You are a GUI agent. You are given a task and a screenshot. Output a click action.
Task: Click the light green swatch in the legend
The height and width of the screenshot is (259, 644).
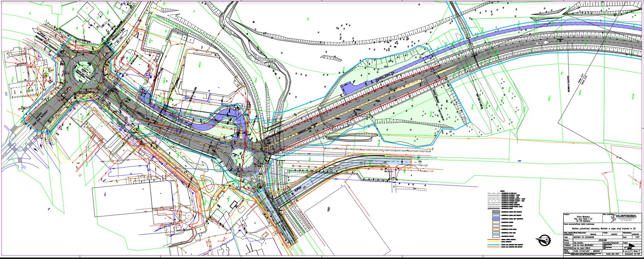tap(496, 237)
